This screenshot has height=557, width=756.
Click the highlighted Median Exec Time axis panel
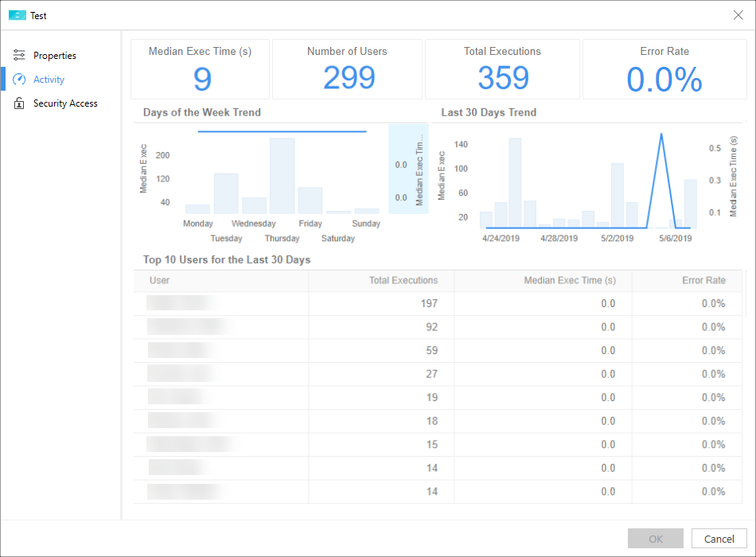pyautogui.click(x=408, y=168)
